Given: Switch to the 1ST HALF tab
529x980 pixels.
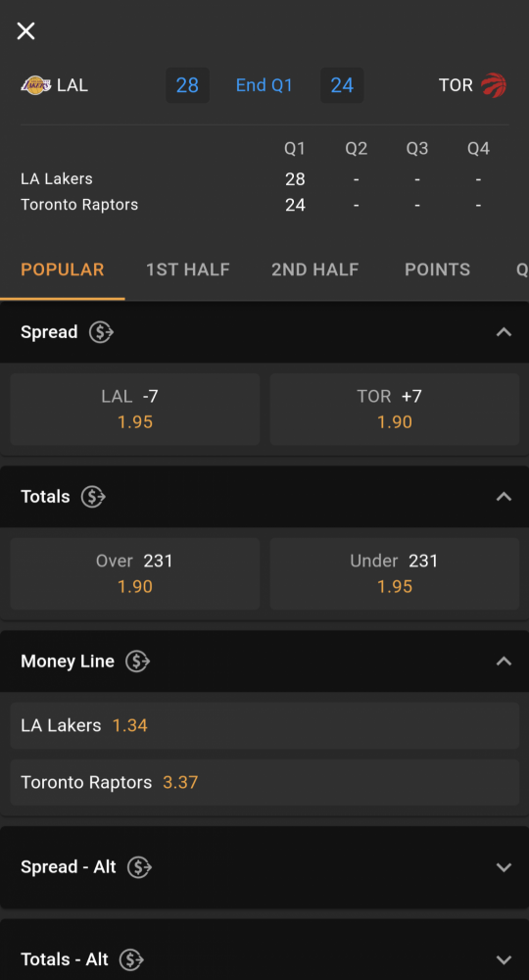Looking at the screenshot, I should [x=188, y=269].
